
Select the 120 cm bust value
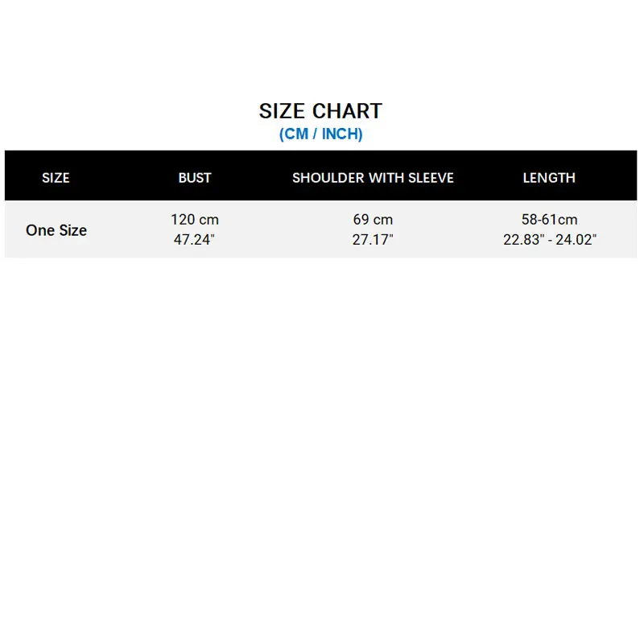tap(195, 220)
